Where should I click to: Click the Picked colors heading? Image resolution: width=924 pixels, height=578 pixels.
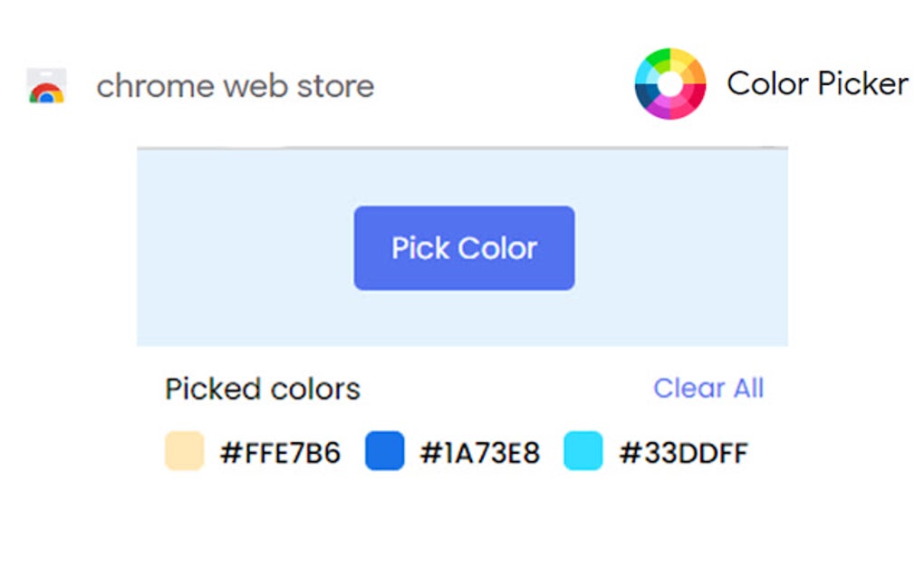(x=262, y=389)
